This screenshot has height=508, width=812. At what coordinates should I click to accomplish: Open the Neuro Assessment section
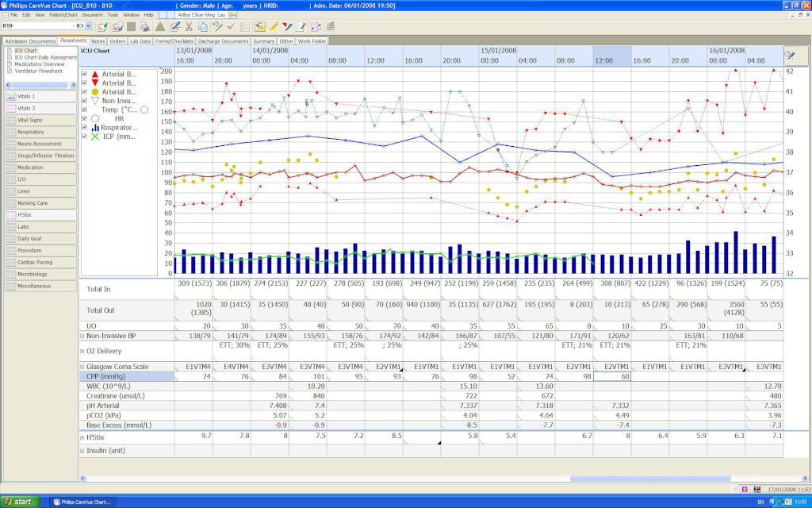click(x=40, y=144)
